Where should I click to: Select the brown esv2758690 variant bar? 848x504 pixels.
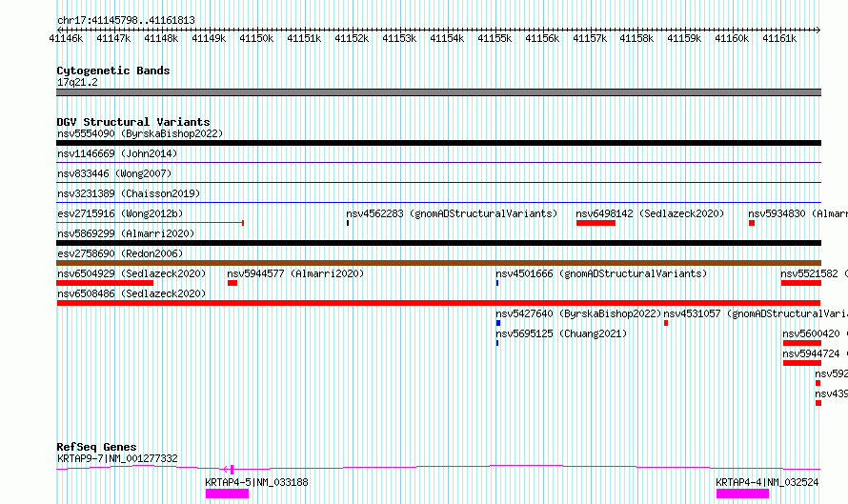pos(438,263)
